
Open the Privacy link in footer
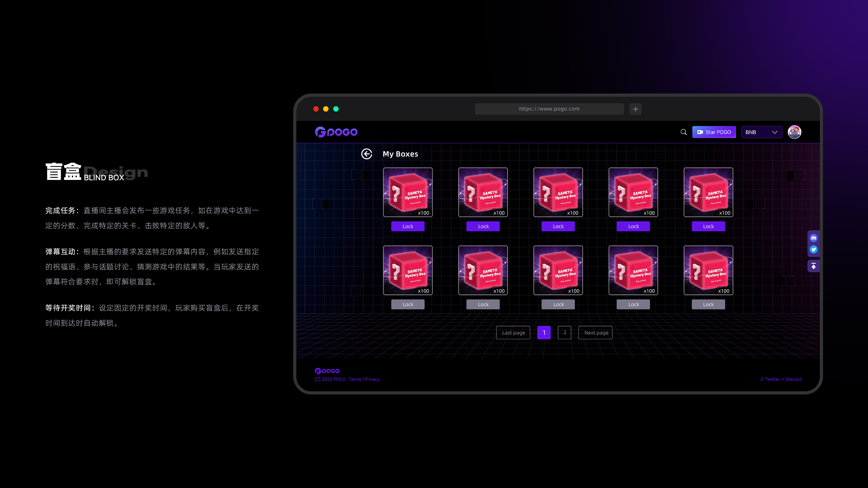tap(372, 379)
